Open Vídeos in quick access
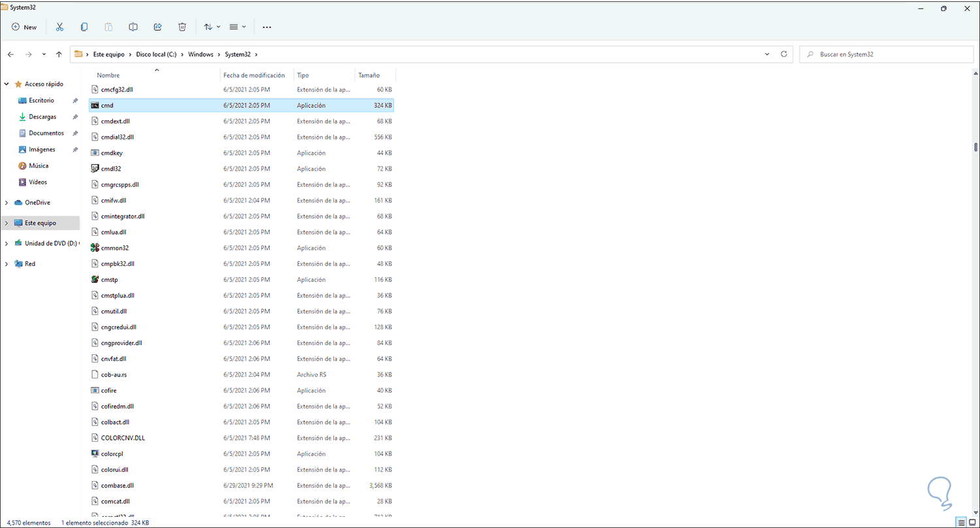 coord(38,182)
